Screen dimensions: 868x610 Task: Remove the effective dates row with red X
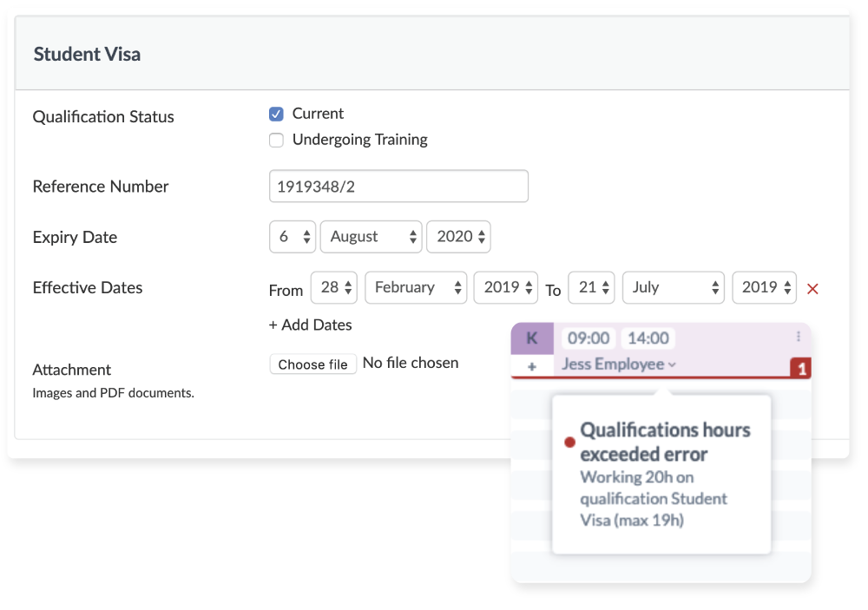tap(812, 289)
